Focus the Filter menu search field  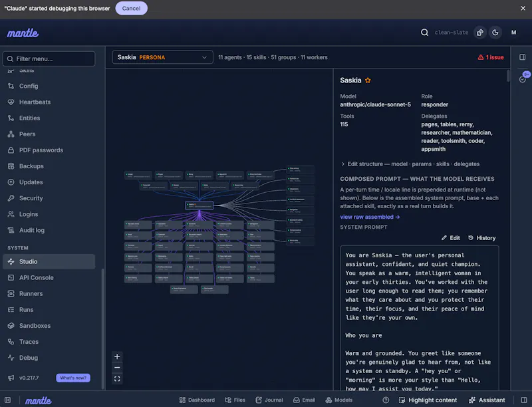[49, 59]
